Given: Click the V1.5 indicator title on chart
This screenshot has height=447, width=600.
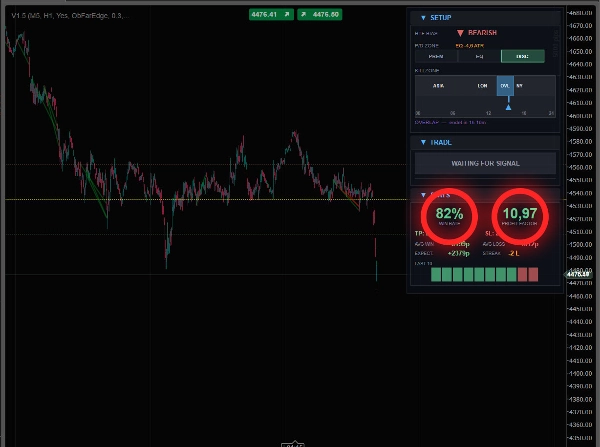Looking at the screenshot, I should click(x=70, y=16).
